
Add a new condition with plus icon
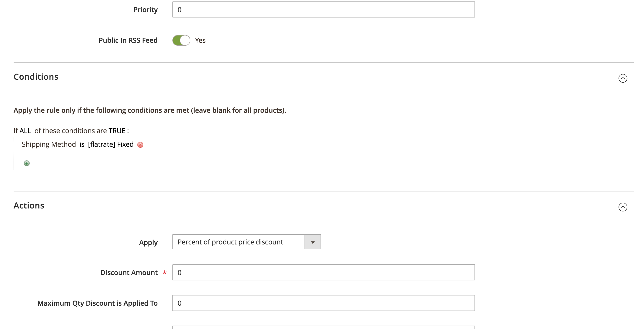[26, 163]
